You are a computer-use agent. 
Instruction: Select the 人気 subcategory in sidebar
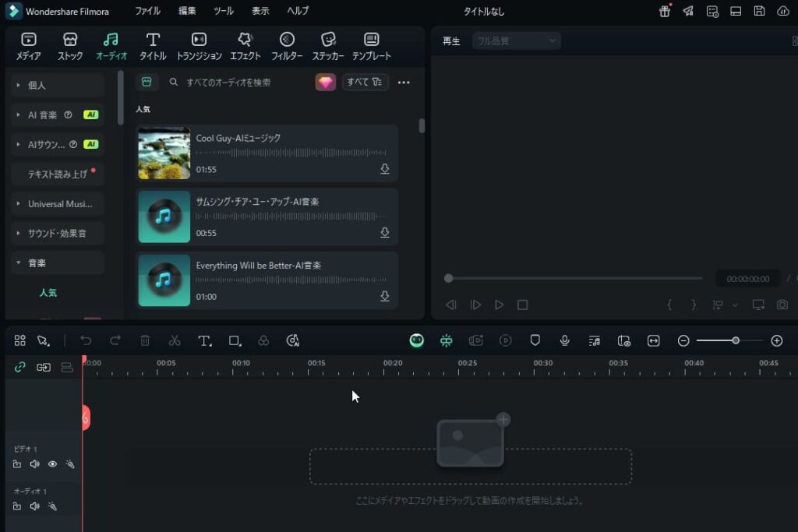(x=48, y=292)
